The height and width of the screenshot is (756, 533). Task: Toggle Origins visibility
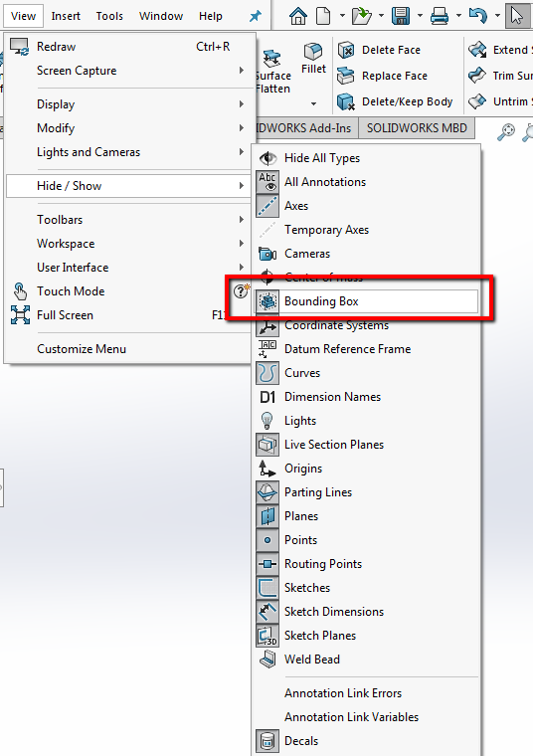point(367,469)
